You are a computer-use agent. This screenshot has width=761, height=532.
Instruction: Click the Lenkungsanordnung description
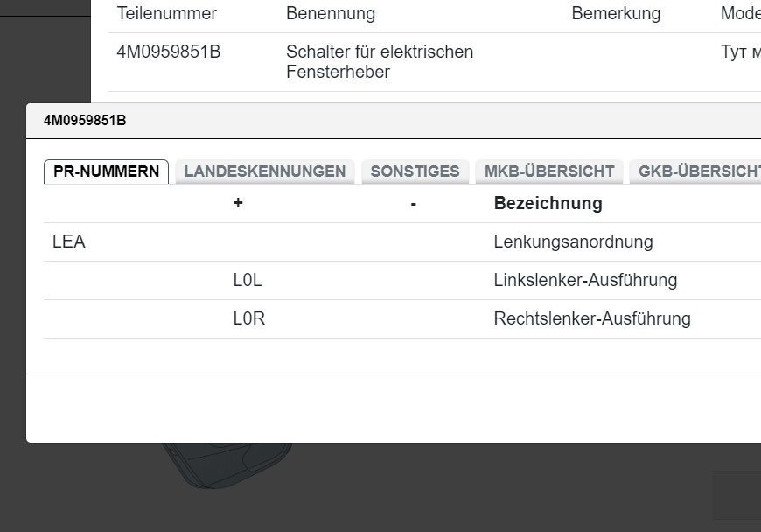(573, 242)
